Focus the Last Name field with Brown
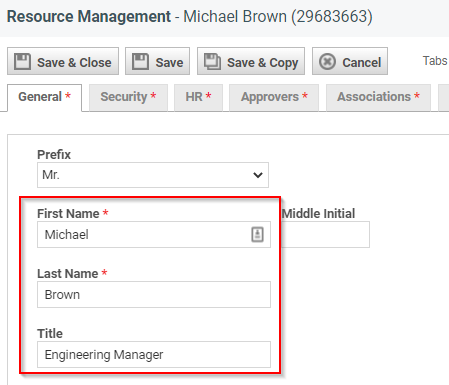The image size is (449, 385). tap(154, 295)
